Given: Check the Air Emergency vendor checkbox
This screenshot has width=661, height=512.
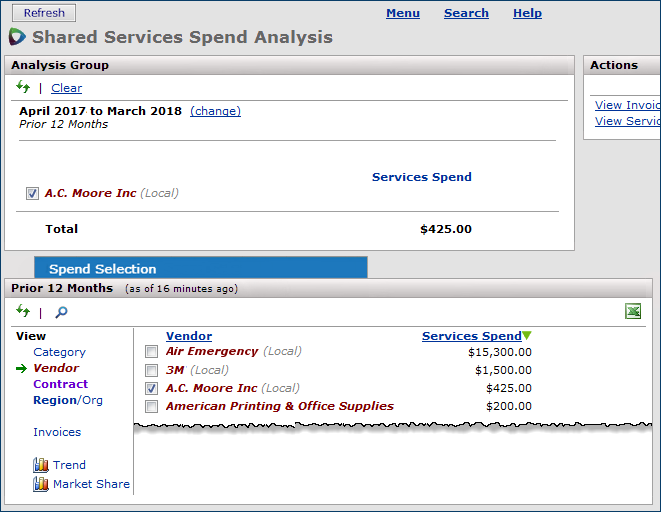Looking at the screenshot, I should point(151,352).
